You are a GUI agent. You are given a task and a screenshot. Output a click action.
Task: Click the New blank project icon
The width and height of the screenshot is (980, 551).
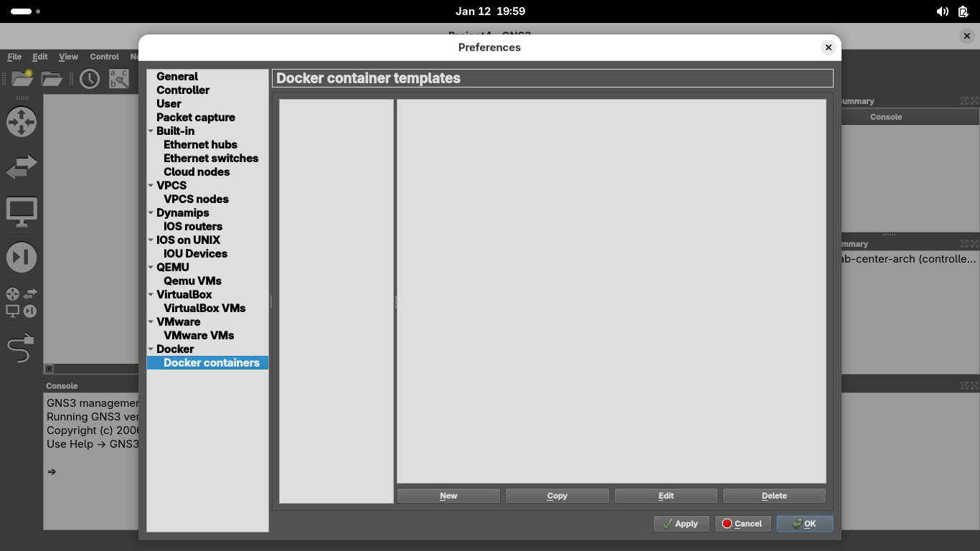(x=22, y=78)
